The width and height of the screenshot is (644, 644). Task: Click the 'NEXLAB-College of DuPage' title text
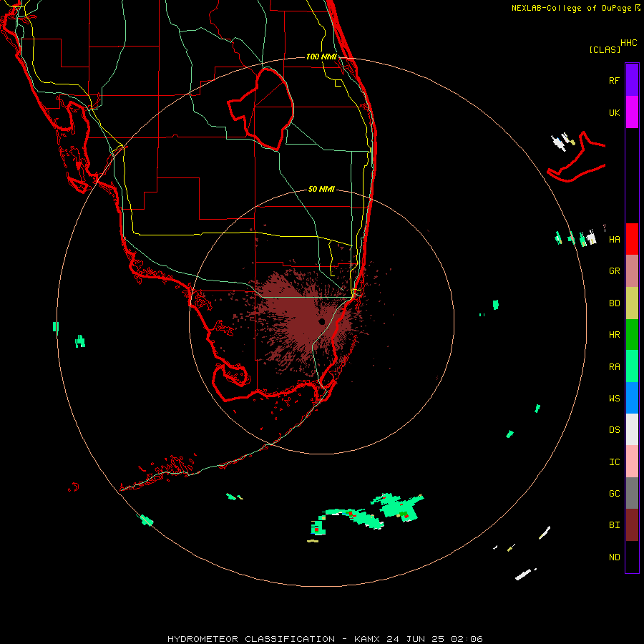tap(571, 8)
